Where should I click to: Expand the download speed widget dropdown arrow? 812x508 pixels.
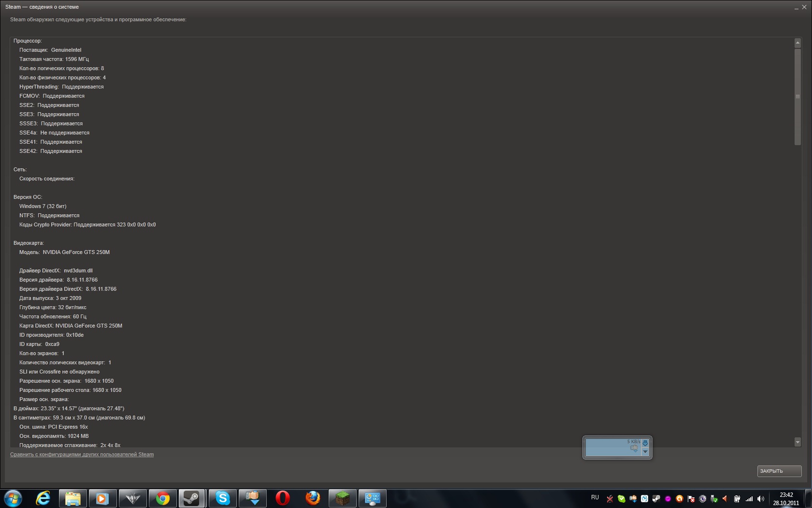645,452
